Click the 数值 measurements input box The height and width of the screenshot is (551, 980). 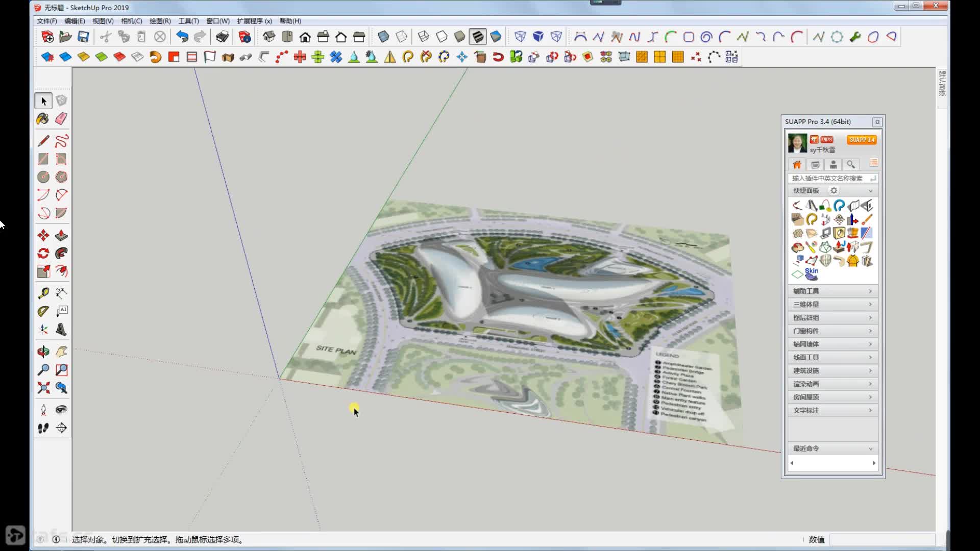click(x=882, y=540)
